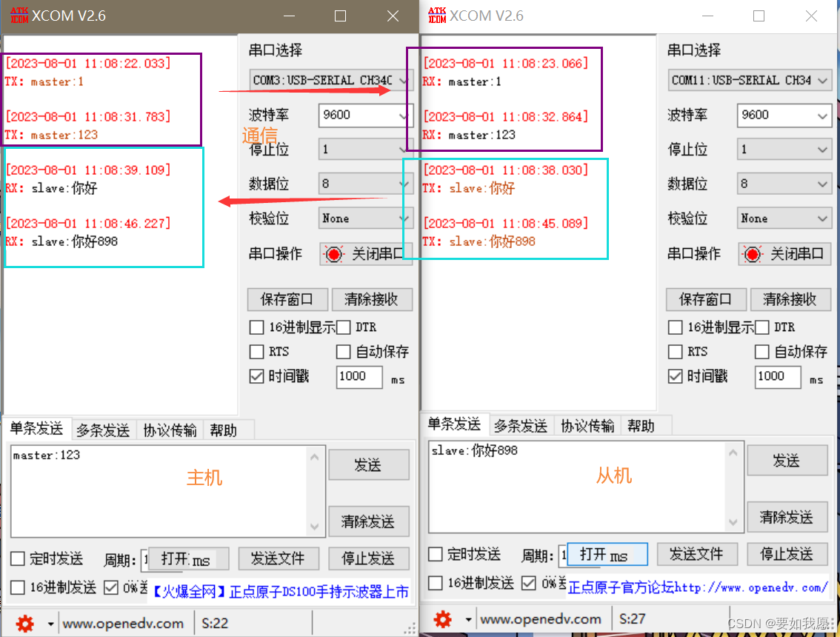The height and width of the screenshot is (637, 840).
Task: Click 打开 ms button in slave window
Action: pos(607,554)
